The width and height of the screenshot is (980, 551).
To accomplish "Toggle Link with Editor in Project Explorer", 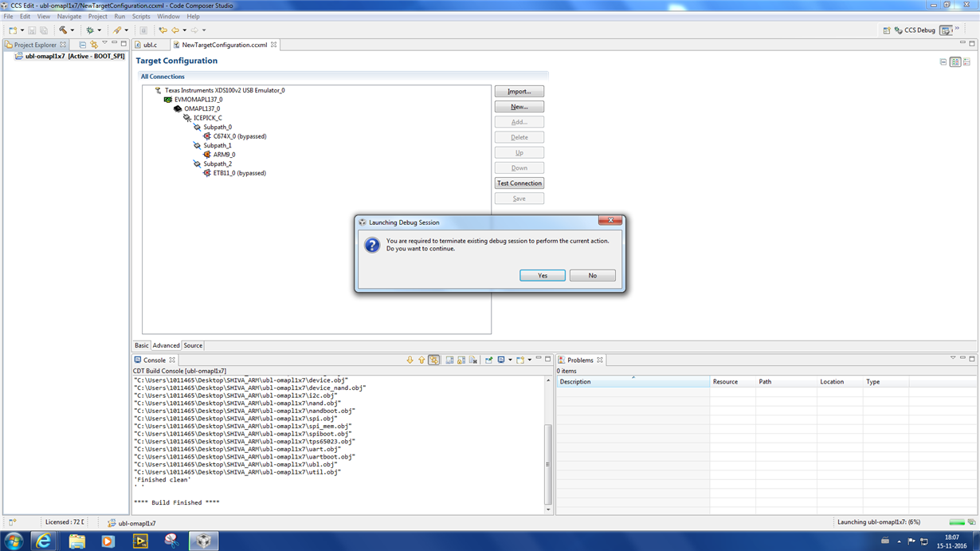I will [x=94, y=45].
